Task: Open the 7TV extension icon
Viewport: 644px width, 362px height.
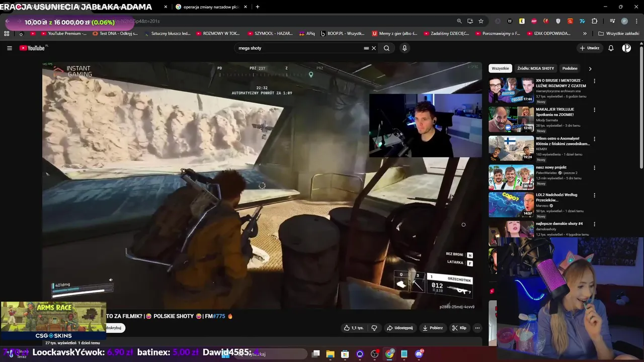Action: pos(582,21)
